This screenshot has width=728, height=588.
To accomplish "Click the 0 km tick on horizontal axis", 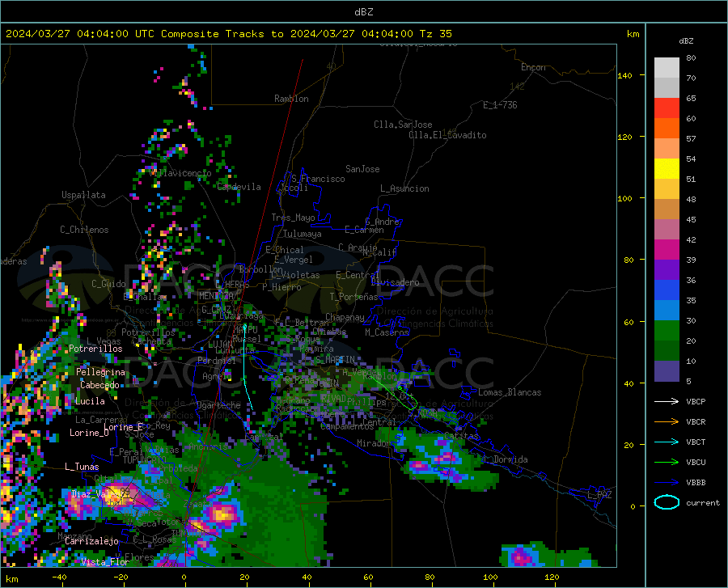I will coord(184,577).
